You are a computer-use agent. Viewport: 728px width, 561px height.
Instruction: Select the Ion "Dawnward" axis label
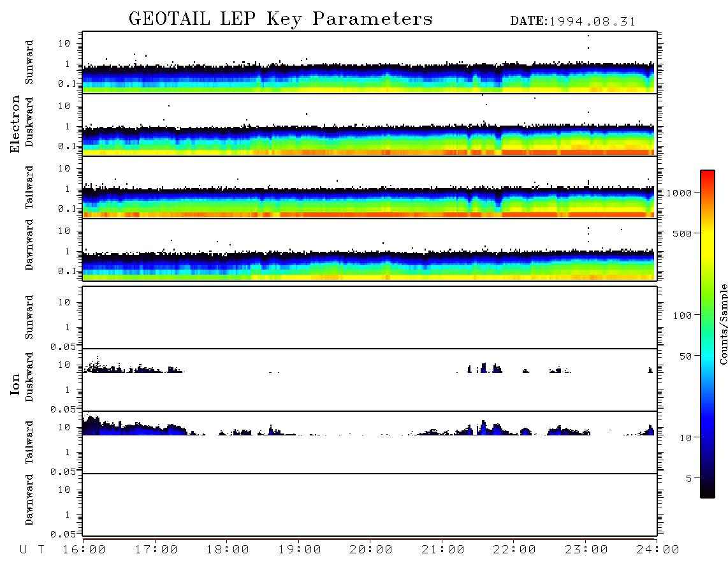tap(29, 500)
